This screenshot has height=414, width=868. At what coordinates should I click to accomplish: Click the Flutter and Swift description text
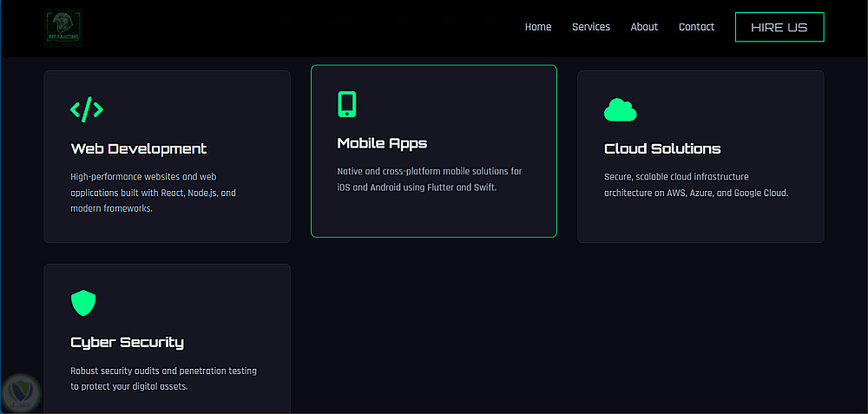point(430,179)
